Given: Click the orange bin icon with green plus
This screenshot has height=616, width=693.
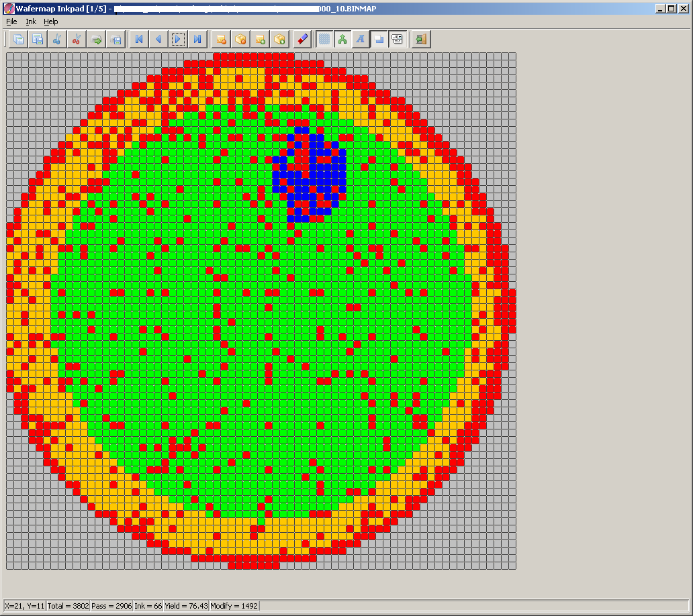Looking at the screenshot, I should [x=279, y=39].
